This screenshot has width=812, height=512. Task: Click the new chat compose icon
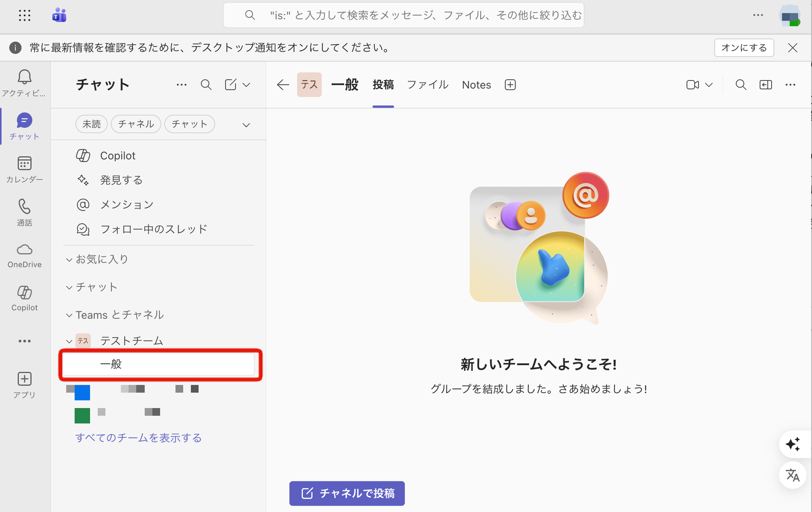coord(231,84)
